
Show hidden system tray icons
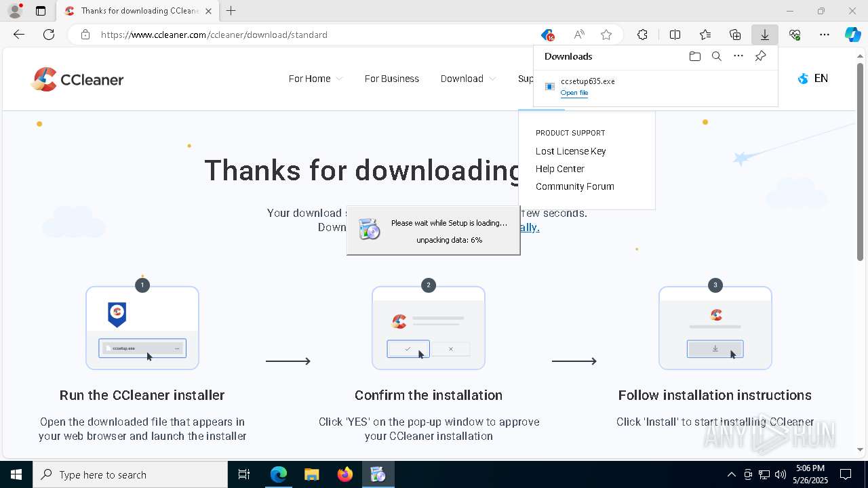[731, 474]
